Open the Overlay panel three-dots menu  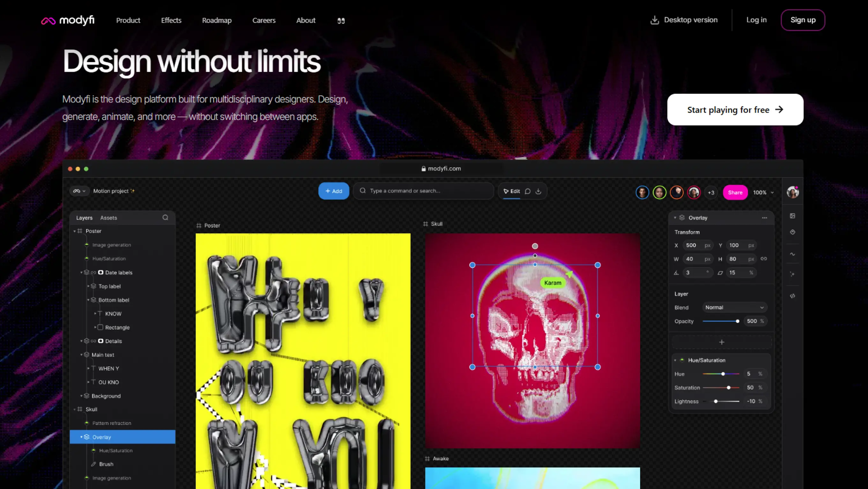764,218
